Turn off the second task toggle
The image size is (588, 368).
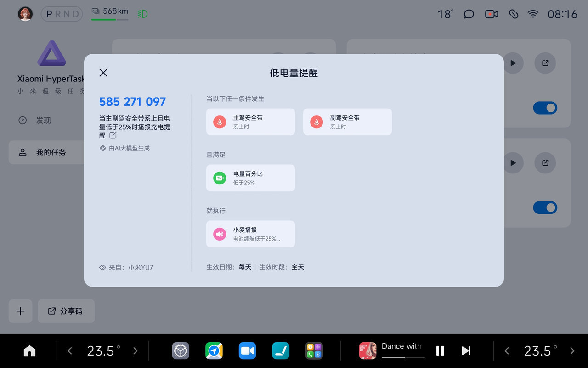coord(545,208)
